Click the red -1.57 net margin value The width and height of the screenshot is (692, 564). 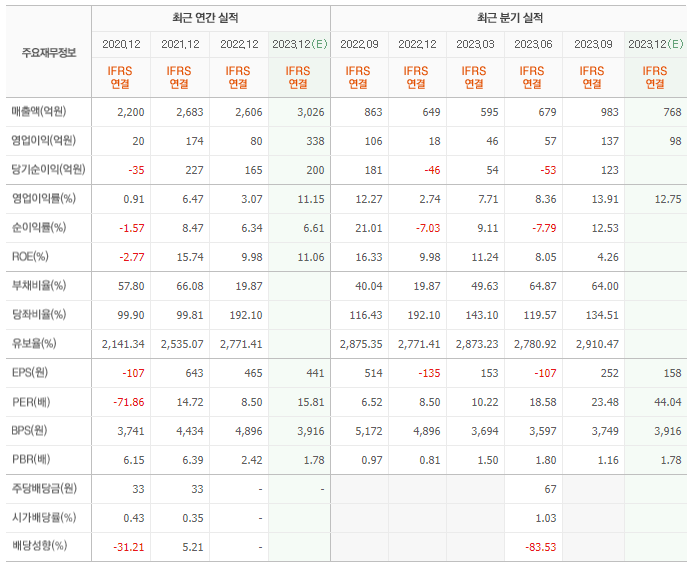(x=132, y=228)
